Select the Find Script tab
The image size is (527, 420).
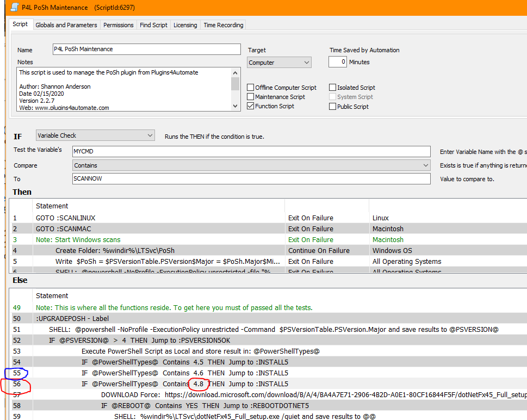tap(153, 25)
